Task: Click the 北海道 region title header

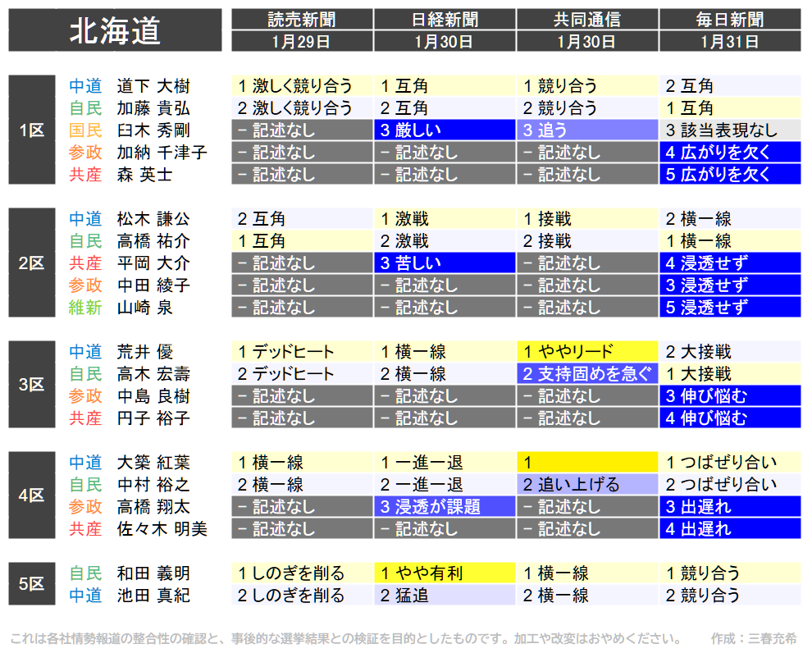Action: click(115, 30)
